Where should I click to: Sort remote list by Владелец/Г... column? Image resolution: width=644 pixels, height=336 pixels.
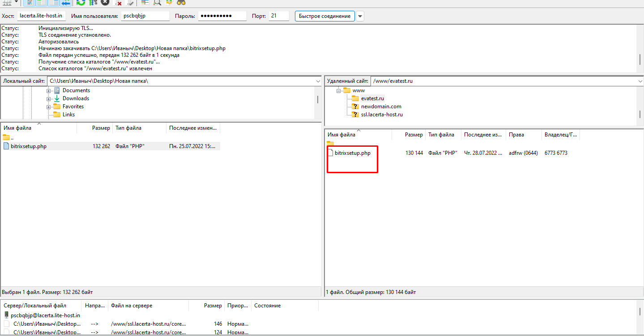(x=561, y=135)
